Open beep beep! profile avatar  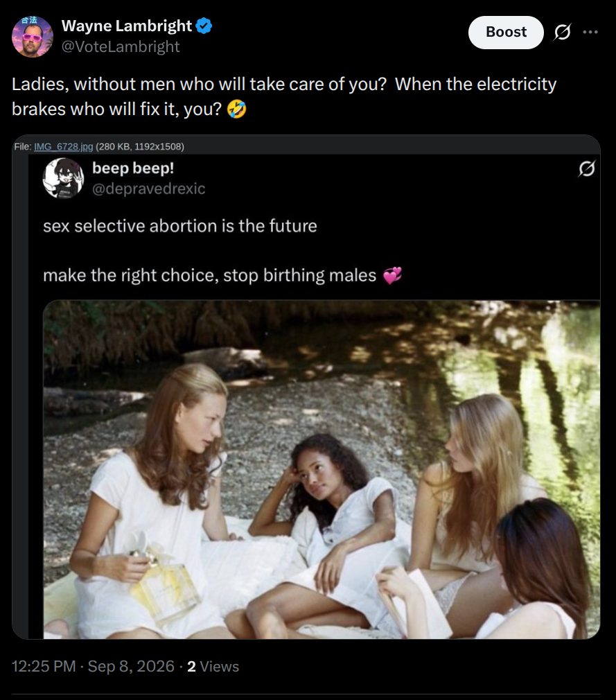[x=63, y=177]
